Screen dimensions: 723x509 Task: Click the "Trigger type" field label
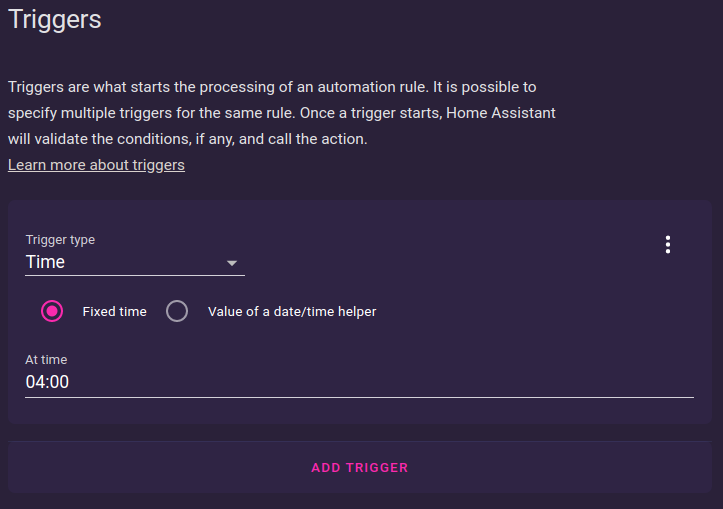pyautogui.click(x=60, y=240)
